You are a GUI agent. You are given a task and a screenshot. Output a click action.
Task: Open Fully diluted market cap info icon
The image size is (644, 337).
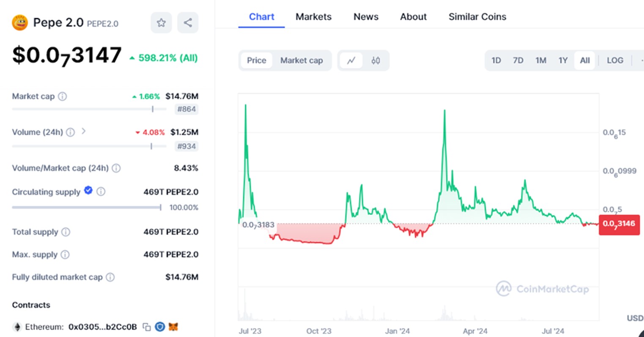point(110,277)
